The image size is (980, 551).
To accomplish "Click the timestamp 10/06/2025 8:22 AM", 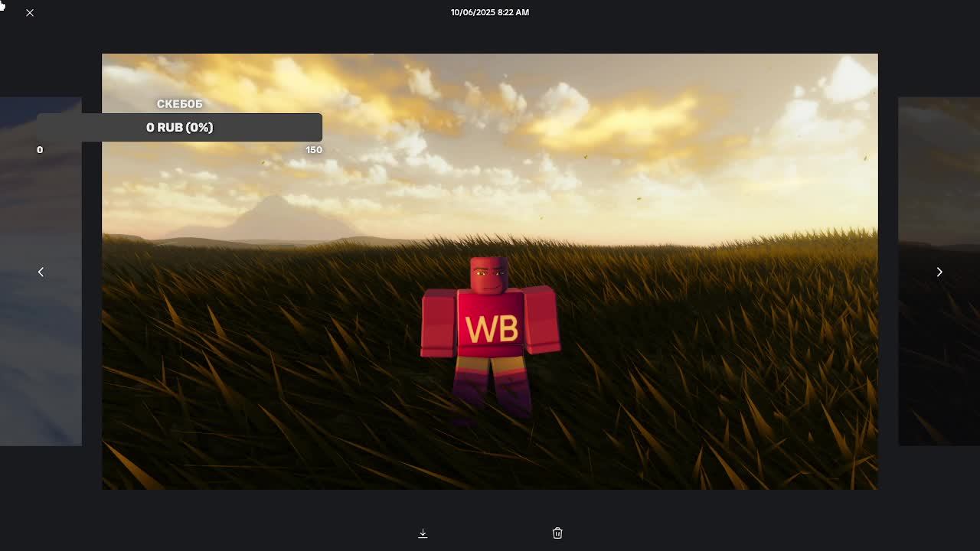I will point(490,12).
